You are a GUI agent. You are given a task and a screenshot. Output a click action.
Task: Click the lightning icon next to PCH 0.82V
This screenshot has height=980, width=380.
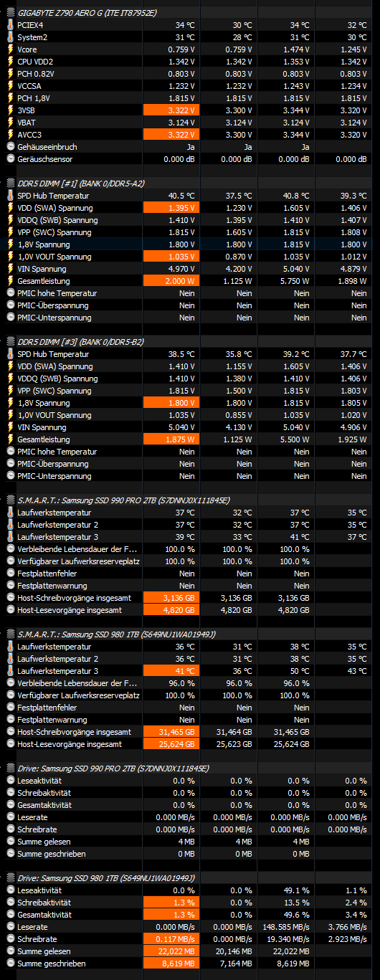point(10,74)
